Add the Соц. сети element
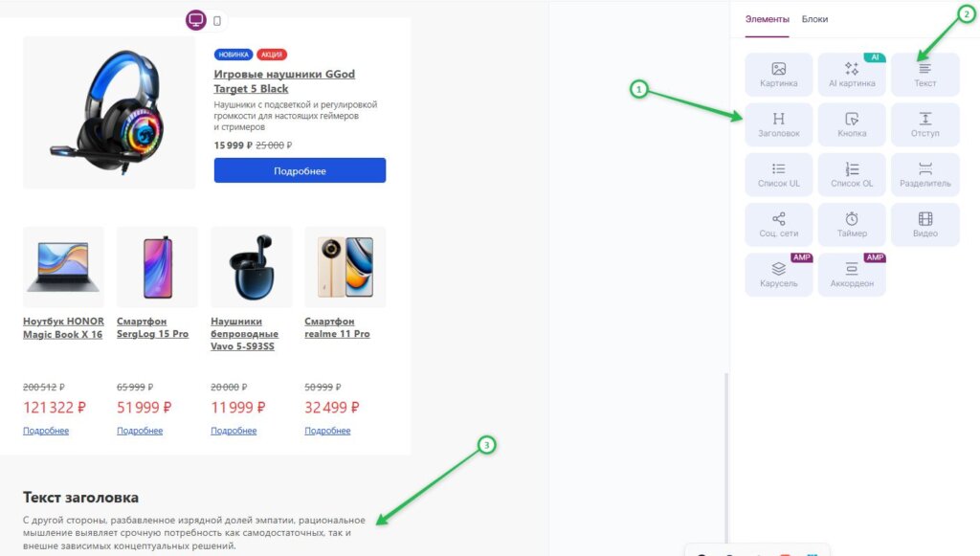Viewport: 980px width, 556px height. (x=779, y=224)
